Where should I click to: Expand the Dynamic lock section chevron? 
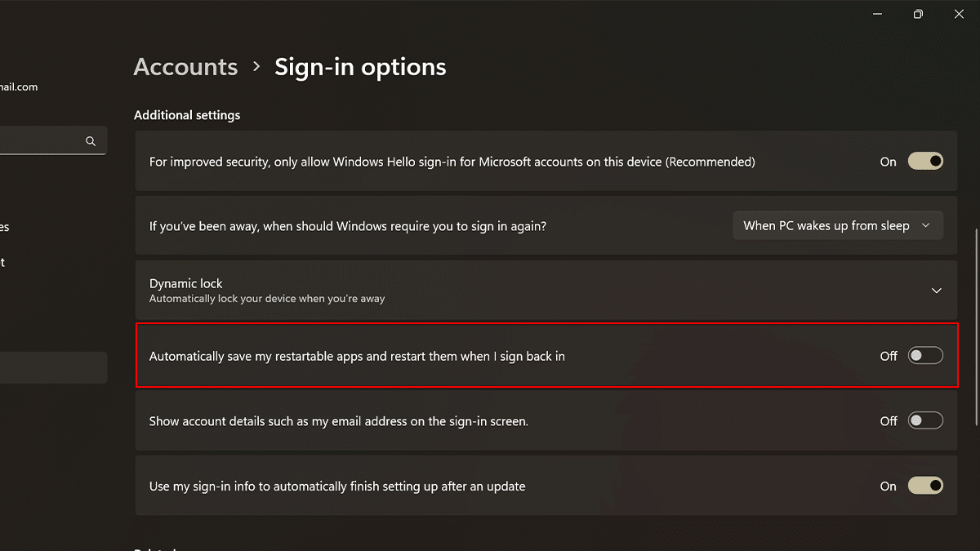pyautogui.click(x=936, y=291)
